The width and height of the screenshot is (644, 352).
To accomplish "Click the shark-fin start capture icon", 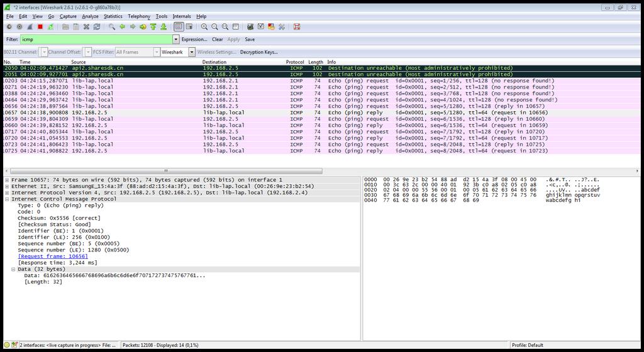I will point(30,26).
